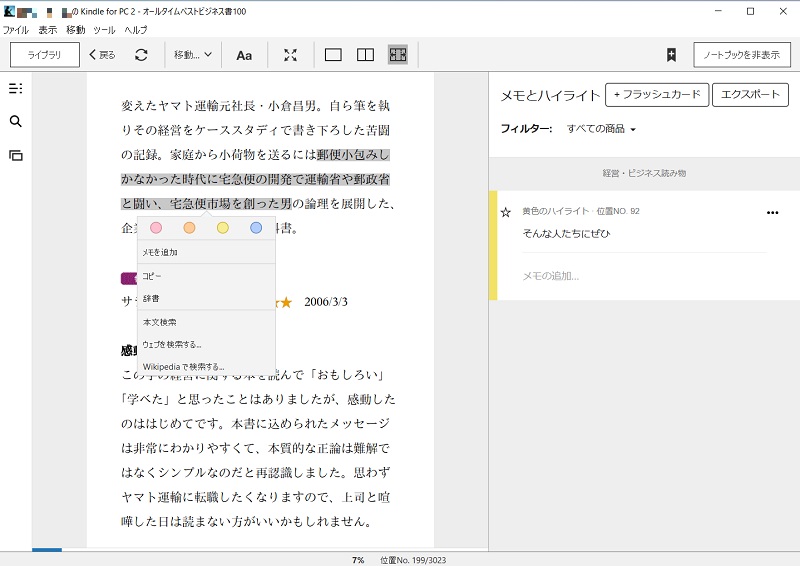Choose コピー from the context menu
The image size is (800, 566).
pos(152,275)
